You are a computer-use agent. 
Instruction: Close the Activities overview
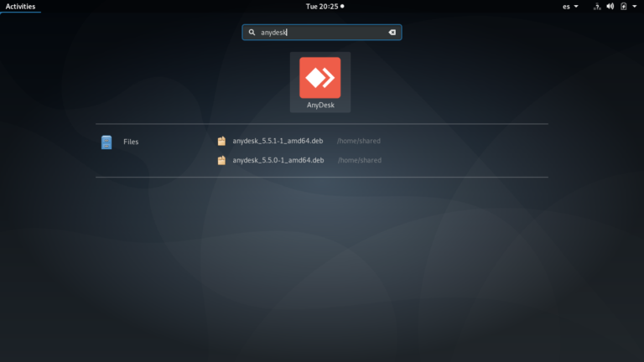(x=20, y=7)
